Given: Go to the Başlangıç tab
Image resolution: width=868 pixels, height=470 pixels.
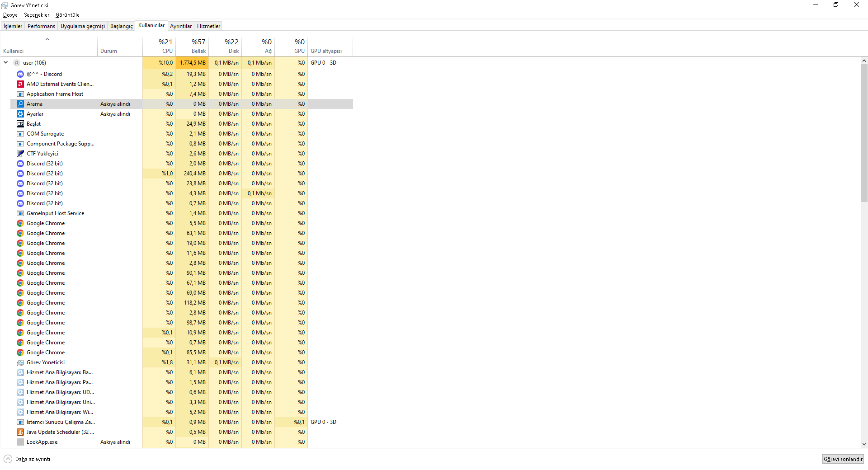Looking at the screenshot, I should pos(122,26).
